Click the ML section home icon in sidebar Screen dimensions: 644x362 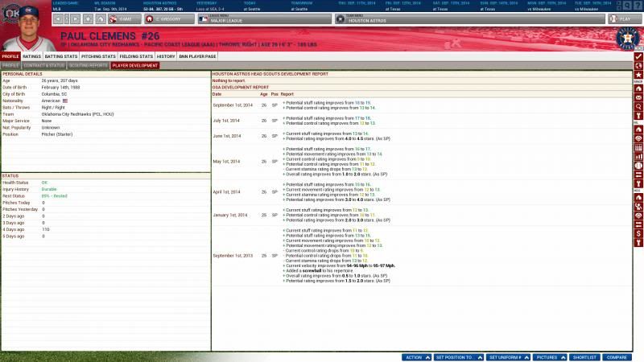coord(638,130)
